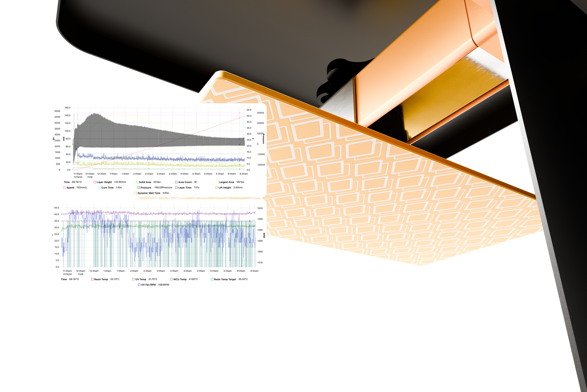Hide the UV Temp series
This screenshot has width=587, height=392.
point(133,279)
